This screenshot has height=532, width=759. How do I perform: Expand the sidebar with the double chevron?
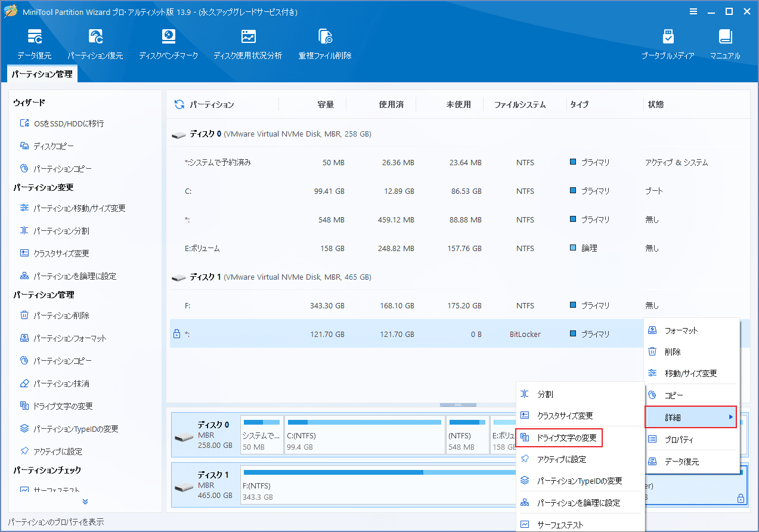85,502
